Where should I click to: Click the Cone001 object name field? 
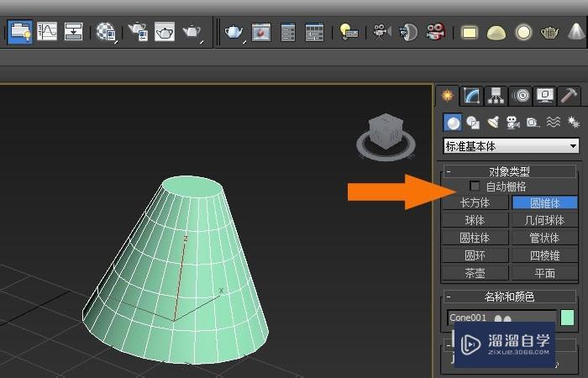coord(501,318)
